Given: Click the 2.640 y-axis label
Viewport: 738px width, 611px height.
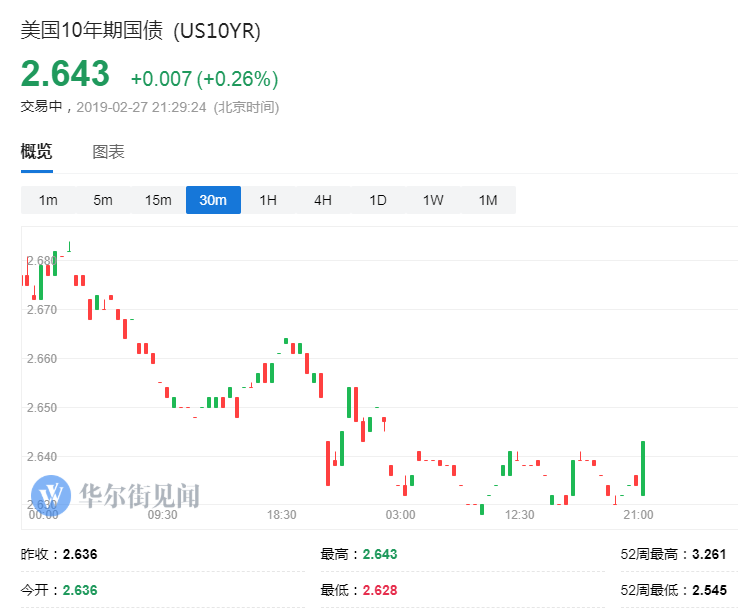Looking at the screenshot, I should point(41,457).
